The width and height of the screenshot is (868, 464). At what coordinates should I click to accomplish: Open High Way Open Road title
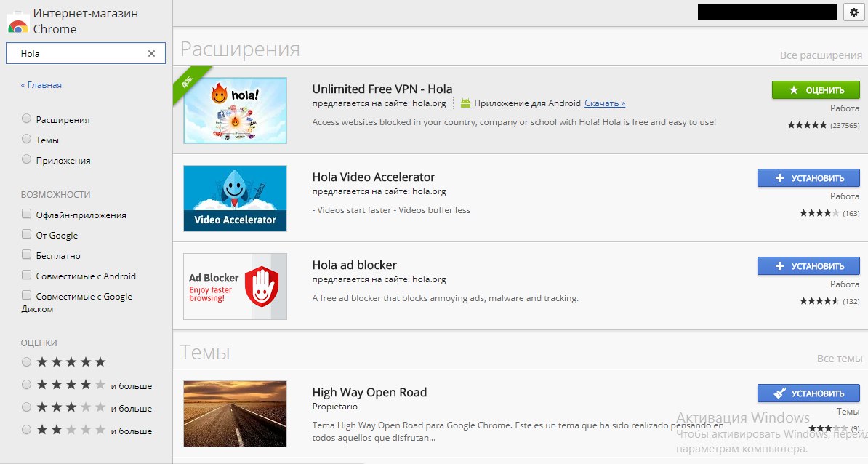click(x=369, y=393)
